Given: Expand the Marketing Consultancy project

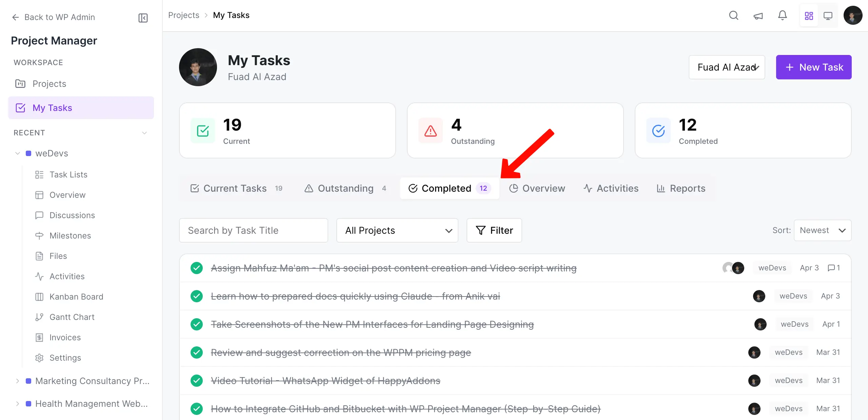Looking at the screenshot, I should 18,381.
